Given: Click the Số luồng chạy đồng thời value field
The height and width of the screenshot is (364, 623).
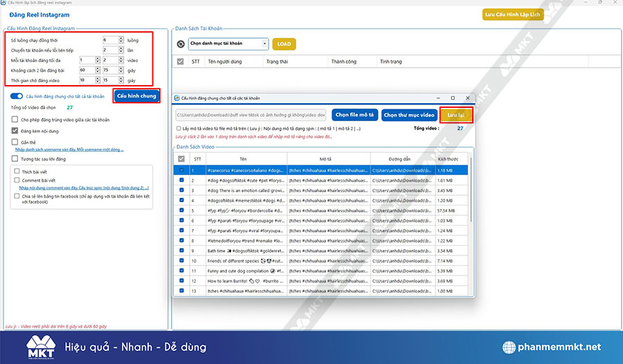Looking at the screenshot, I should [111, 39].
